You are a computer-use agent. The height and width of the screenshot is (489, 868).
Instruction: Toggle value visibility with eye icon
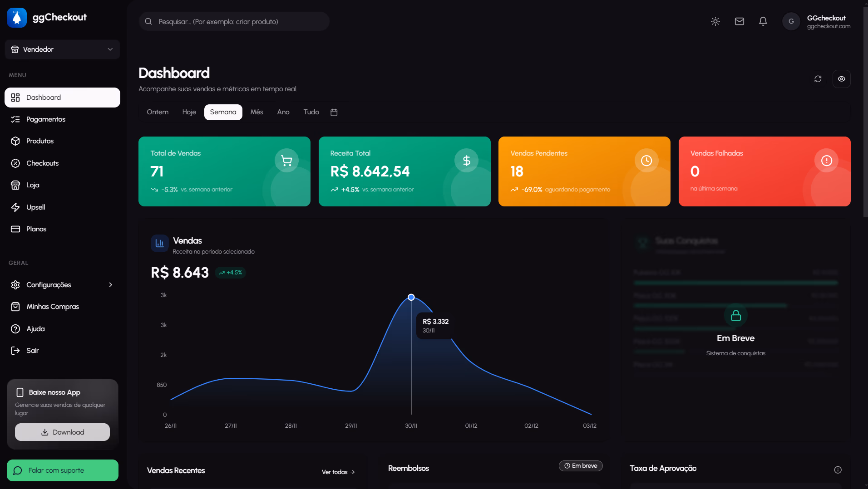(x=842, y=79)
